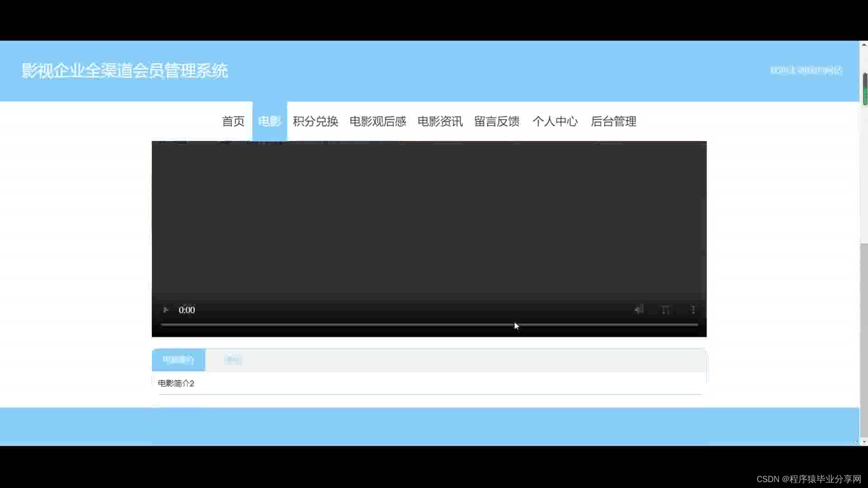Click scrollbar up arrow at top right

864,45
